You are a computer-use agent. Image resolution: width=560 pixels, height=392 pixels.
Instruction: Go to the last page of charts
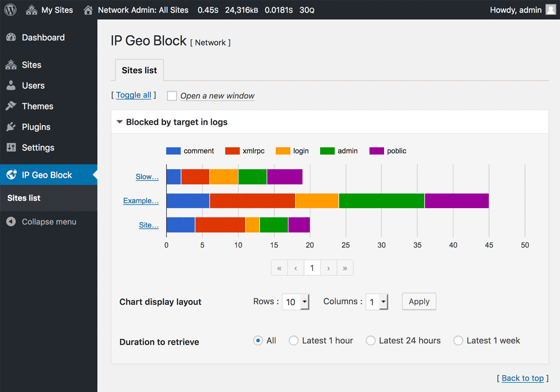(x=345, y=268)
